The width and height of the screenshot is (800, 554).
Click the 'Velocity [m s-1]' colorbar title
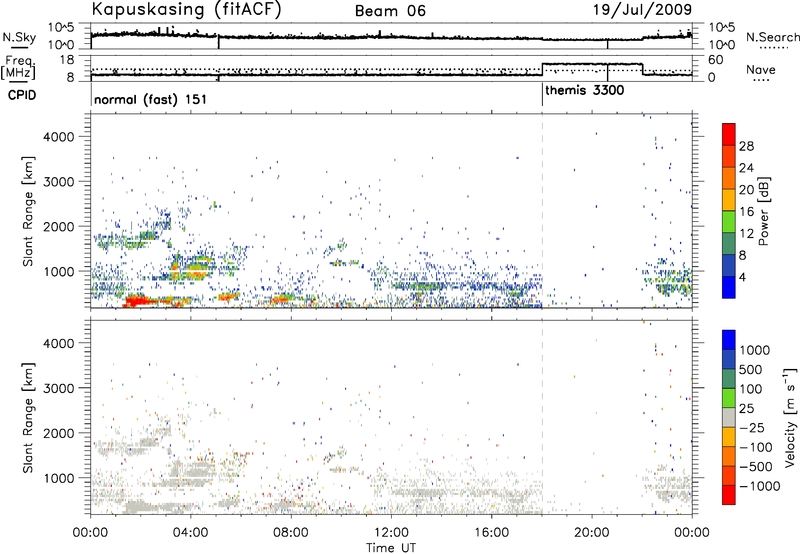pyautogui.click(x=790, y=417)
